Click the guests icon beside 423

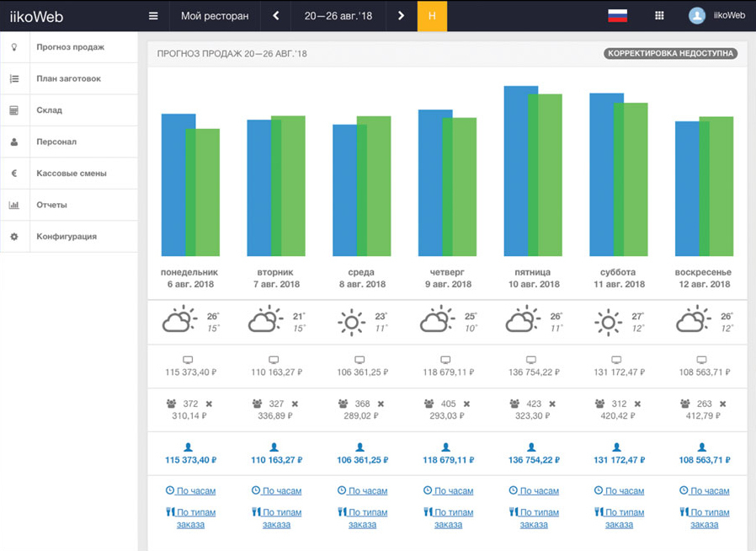pyautogui.click(x=514, y=404)
